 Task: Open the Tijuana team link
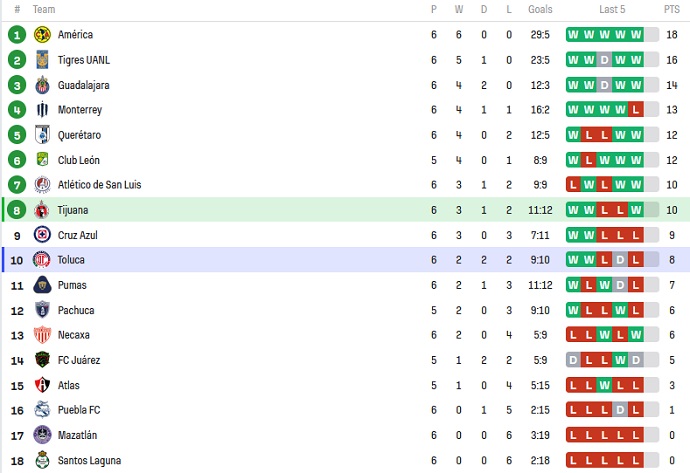coord(73,210)
